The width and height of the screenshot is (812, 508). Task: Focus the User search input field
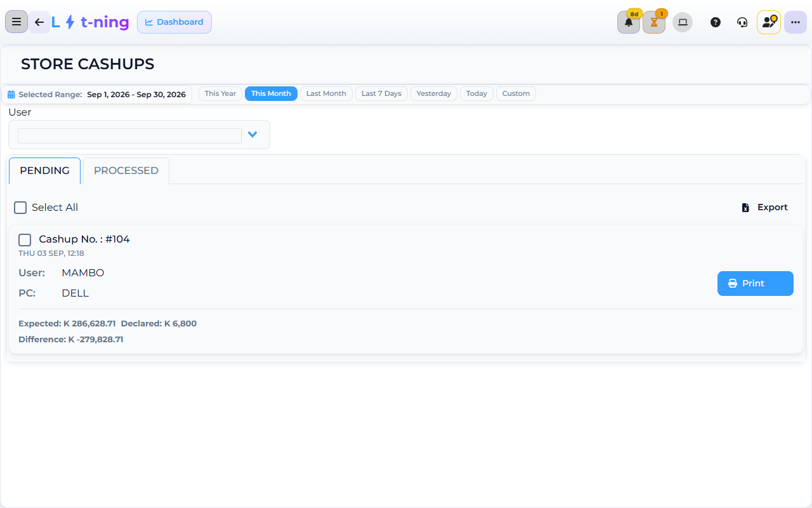[129, 135]
